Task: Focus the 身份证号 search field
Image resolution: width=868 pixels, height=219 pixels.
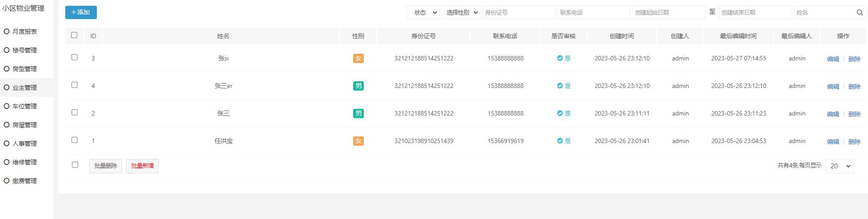Action: point(519,12)
